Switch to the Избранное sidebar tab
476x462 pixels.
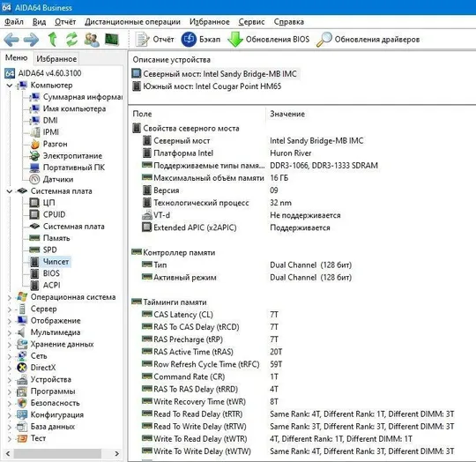point(56,58)
